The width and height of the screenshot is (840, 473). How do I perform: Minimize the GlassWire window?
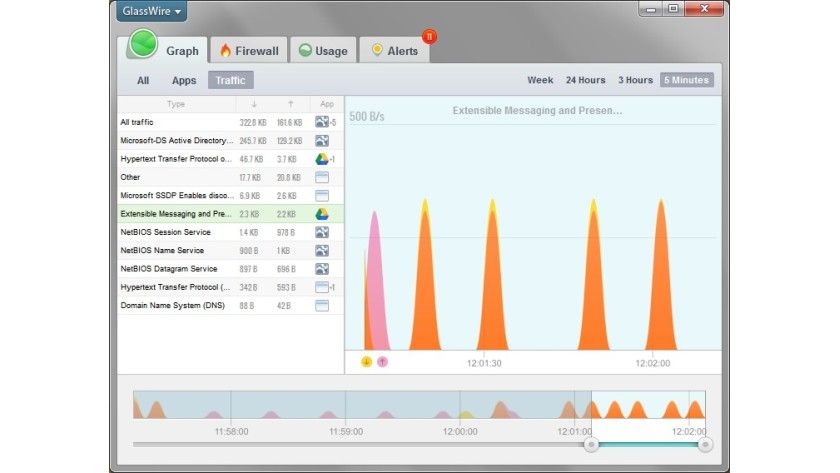pos(651,9)
